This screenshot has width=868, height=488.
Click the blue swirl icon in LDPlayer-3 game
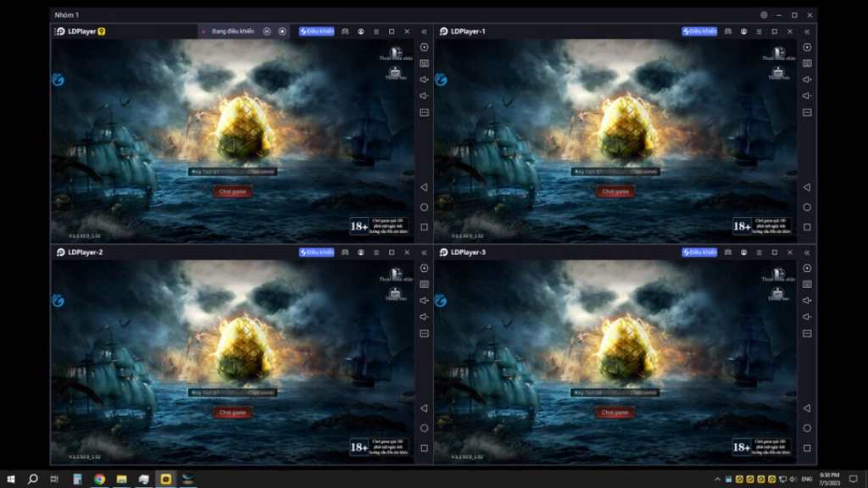click(441, 301)
